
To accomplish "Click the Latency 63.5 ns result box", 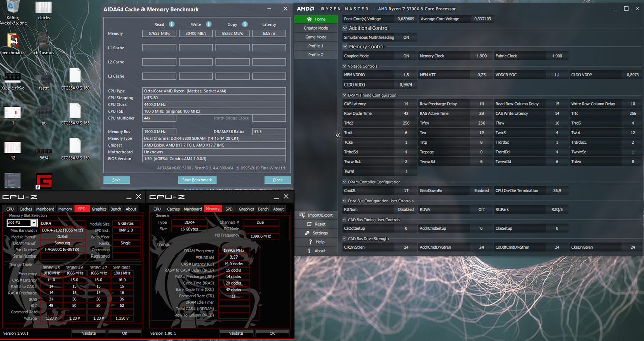I will click(x=269, y=34).
